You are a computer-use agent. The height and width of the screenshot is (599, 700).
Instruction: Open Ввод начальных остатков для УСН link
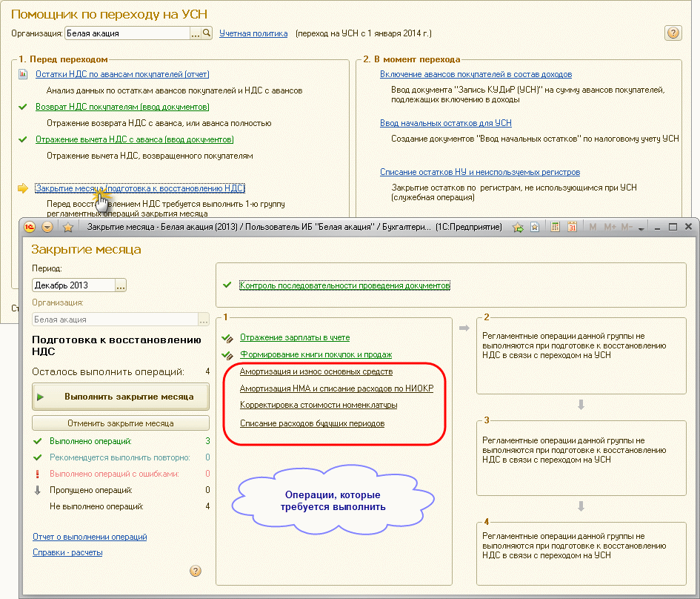point(445,123)
